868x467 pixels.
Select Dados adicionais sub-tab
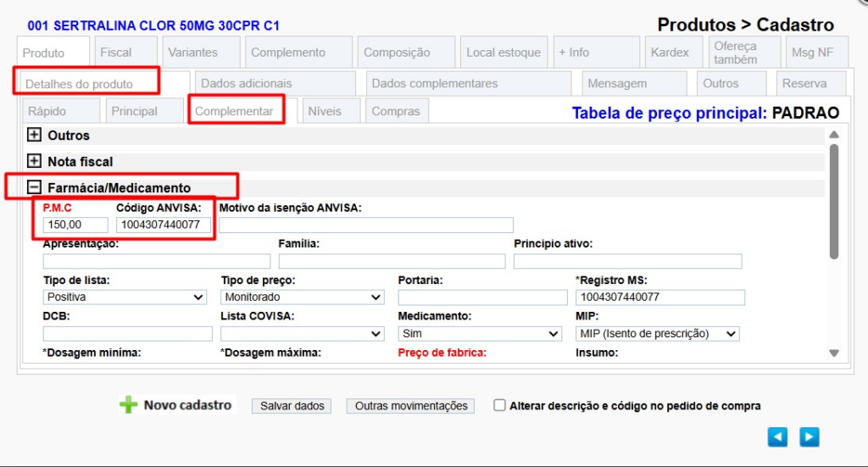point(275,83)
